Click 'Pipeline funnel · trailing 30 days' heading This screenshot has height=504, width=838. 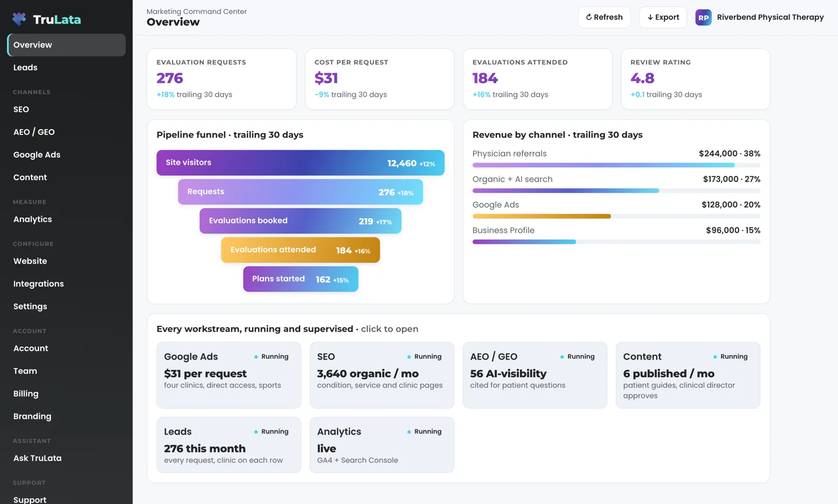[x=230, y=135]
